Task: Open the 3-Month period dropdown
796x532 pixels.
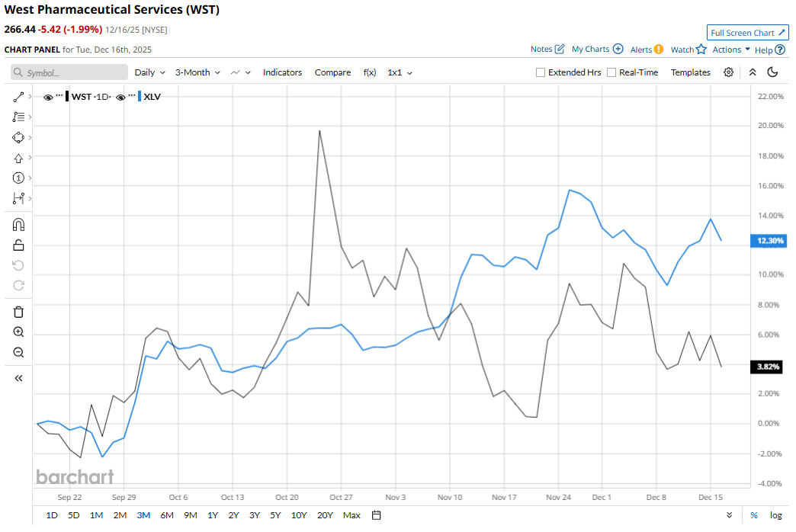Action: [197, 72]
